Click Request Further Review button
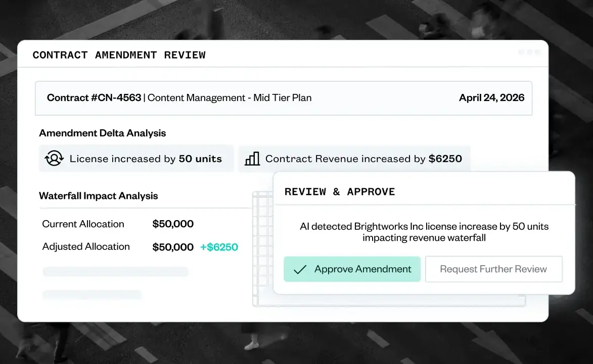This screenshot has width=593, height=364. [493, 269]
